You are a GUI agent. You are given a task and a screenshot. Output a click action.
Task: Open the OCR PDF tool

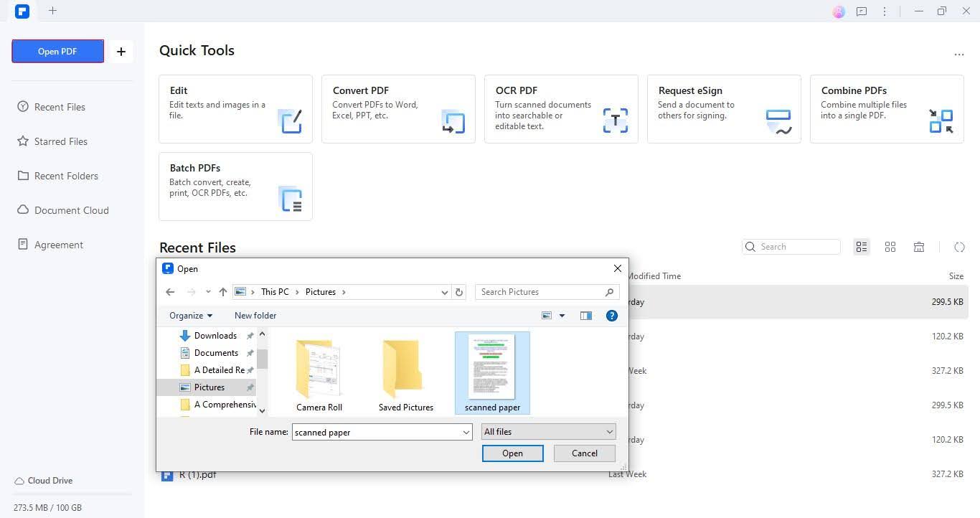tap(561, 108)
